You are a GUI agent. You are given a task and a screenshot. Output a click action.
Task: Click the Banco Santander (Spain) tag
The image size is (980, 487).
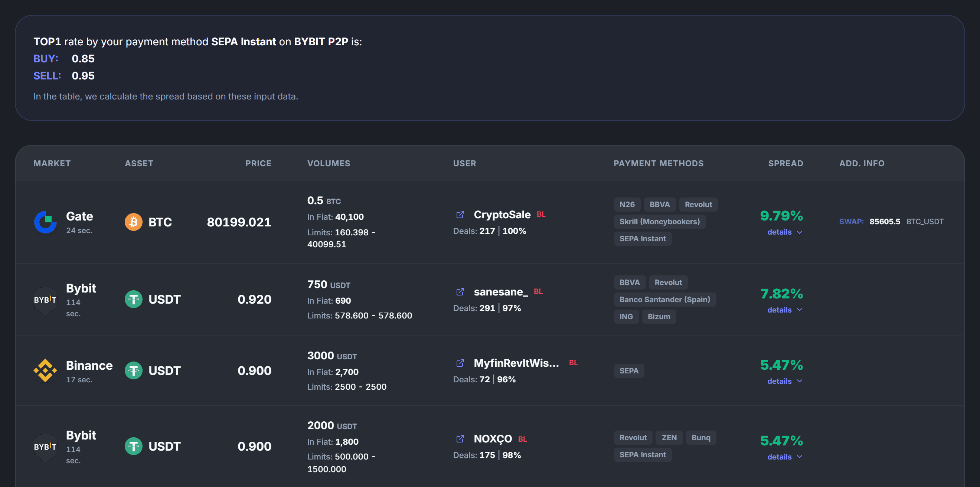click(664, 300)
